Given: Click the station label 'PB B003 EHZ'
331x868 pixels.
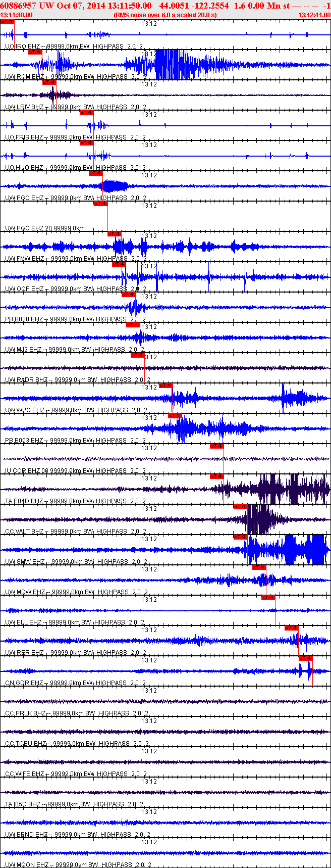Looking at the screenshot, I should [x=24, y=441].
